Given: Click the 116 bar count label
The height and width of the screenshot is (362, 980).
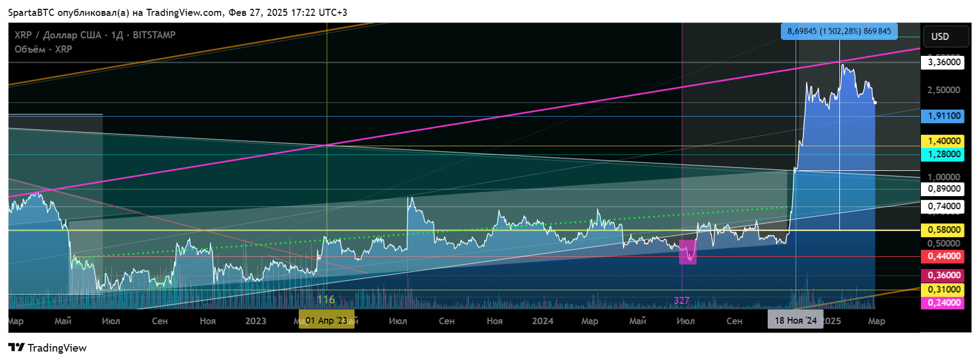Looking at the screenshot, I should [x=326, y=300].
